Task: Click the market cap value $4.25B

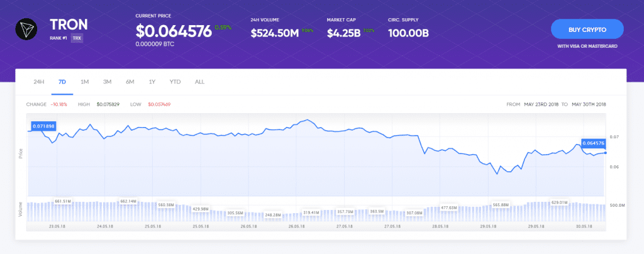Action: (344, 33)
